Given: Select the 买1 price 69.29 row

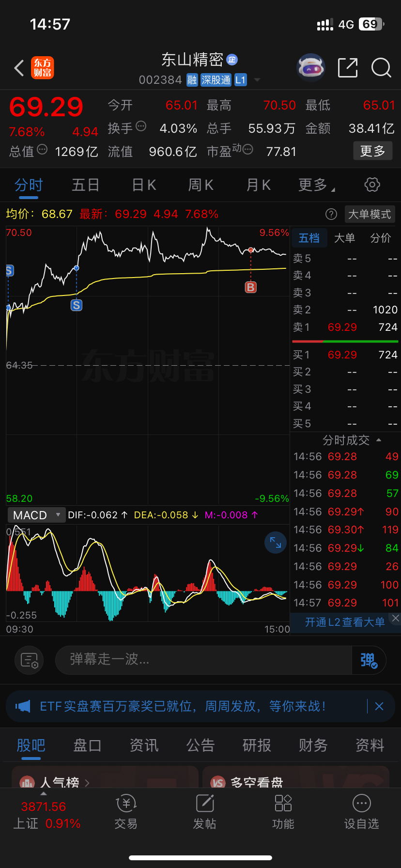Looking at the screenshot, I should pyautogui.click(x=345, y=355).
